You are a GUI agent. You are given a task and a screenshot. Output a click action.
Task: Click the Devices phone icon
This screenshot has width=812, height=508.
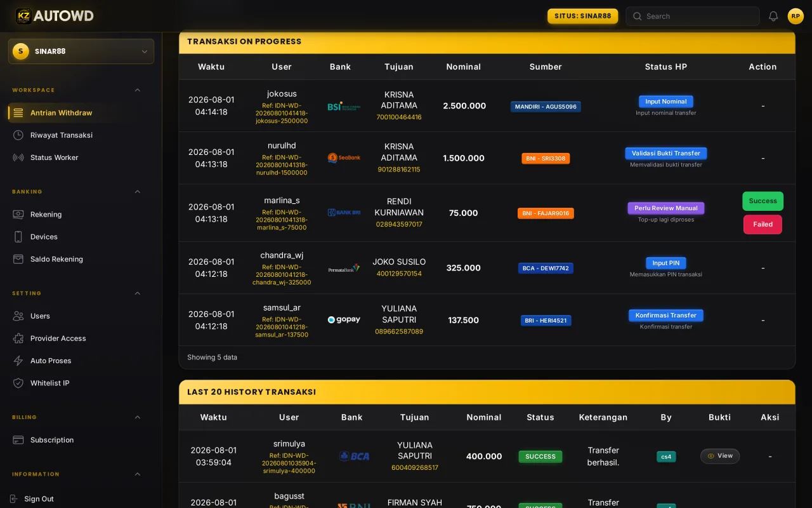click(18, 237)
